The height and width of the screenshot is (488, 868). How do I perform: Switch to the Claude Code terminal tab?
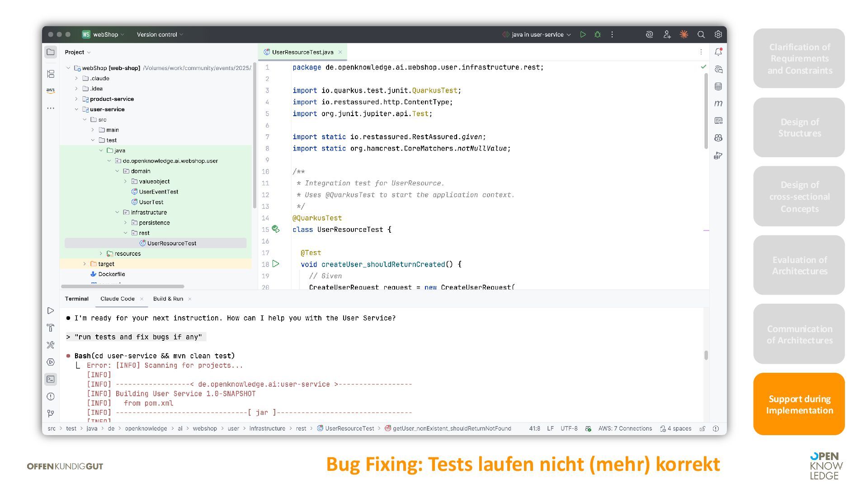point(117,299)
